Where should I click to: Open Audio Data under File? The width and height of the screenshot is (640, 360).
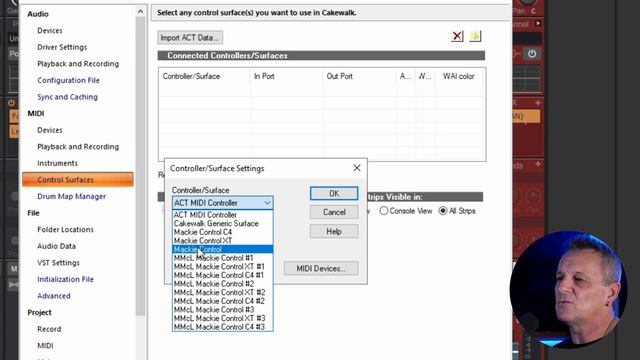[x=56, y=246]
